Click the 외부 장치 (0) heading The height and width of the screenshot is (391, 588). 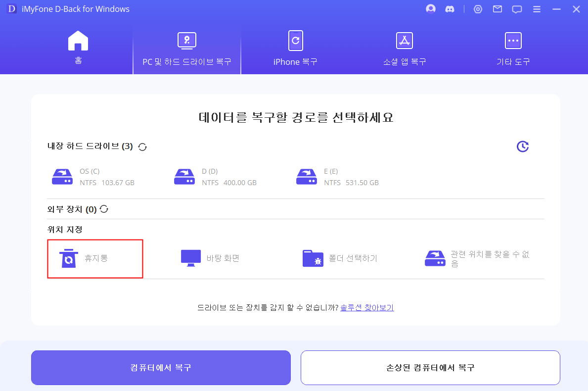[x=72, y=209]
